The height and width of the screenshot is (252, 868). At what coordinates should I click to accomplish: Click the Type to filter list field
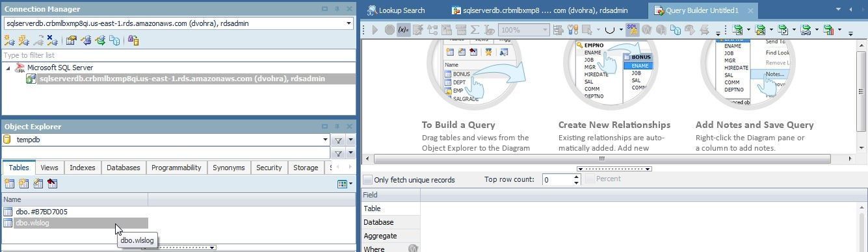(178, 55)
